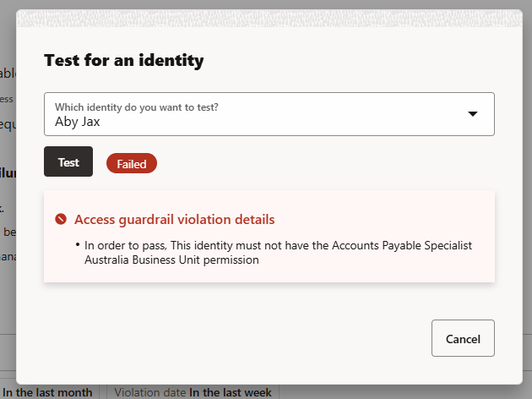
Task: Click 'Australia Business Unit permission' text line
Action: coord(171,260)
